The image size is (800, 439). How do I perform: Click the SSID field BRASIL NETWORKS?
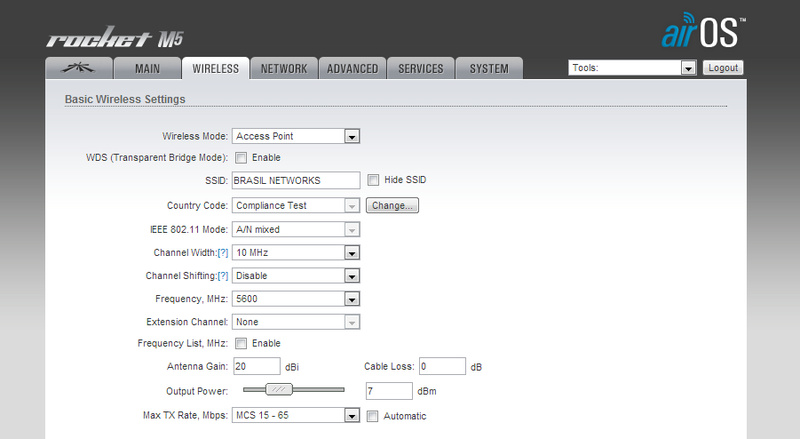point(296,180)
